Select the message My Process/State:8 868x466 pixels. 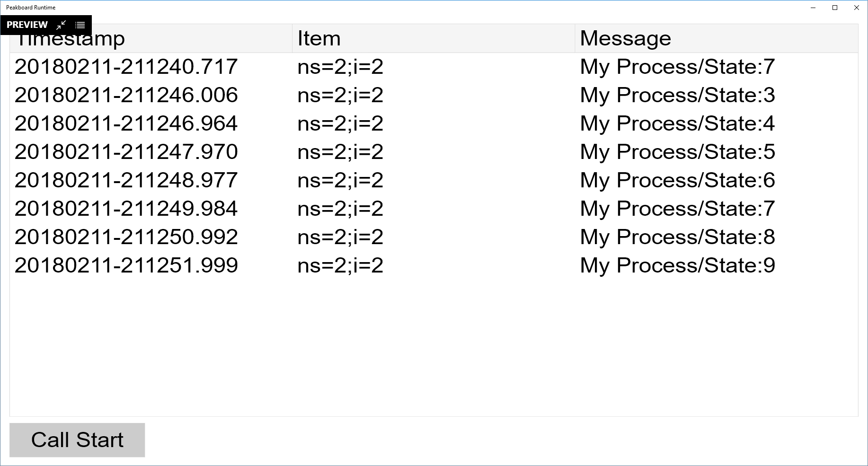pyautogui.click(x=677, y=237)
